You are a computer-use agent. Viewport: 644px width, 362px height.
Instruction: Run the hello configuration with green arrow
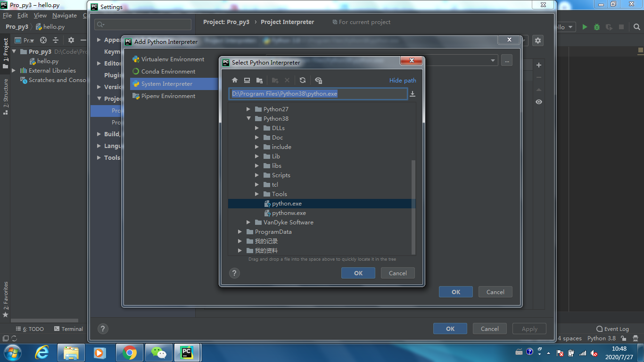pyautogui.click(x=585, y=27)
